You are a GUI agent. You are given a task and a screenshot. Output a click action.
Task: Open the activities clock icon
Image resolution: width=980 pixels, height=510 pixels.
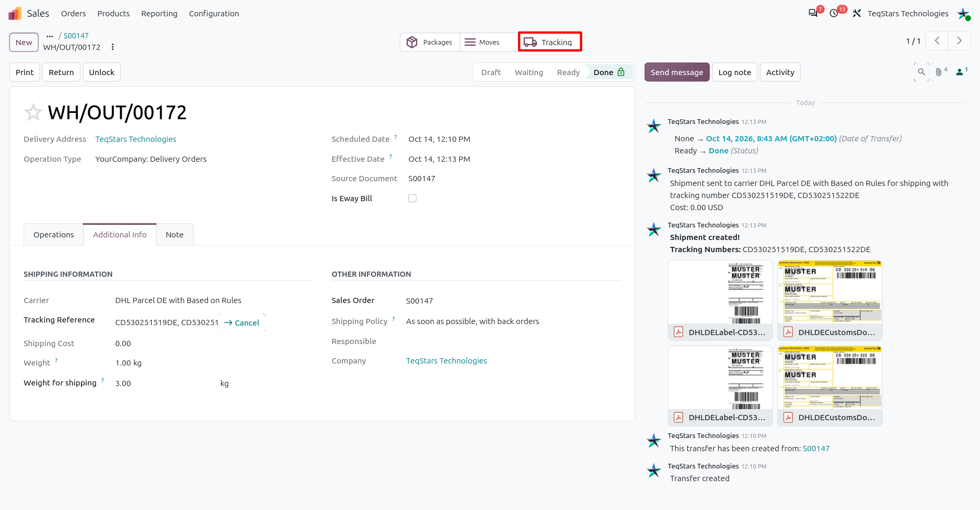pyautogui.click(x=834, y=13)
